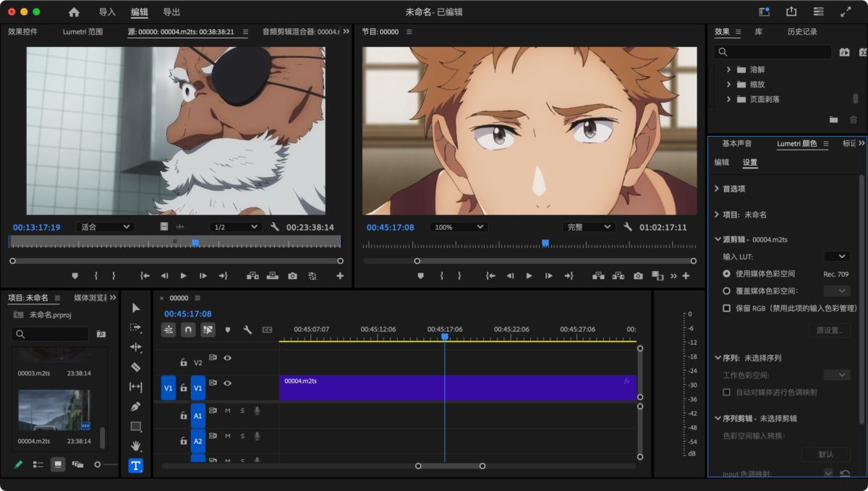The width and height of the screenshot is (868, 491).
Task: Click Overwrite button in Source monitor
Action: (x=273, y=276)
